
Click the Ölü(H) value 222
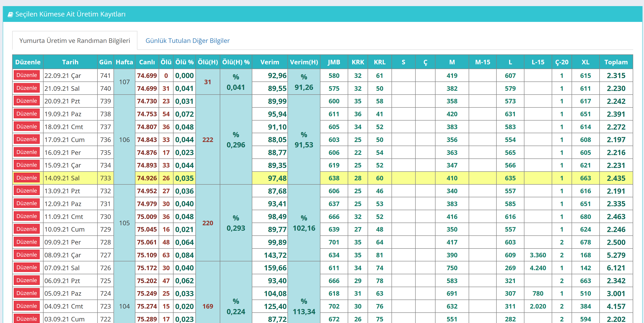pos(208,139)
